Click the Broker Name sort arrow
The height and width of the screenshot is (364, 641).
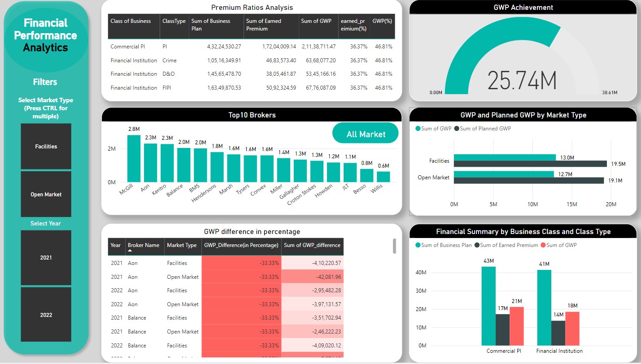point(130,251)
